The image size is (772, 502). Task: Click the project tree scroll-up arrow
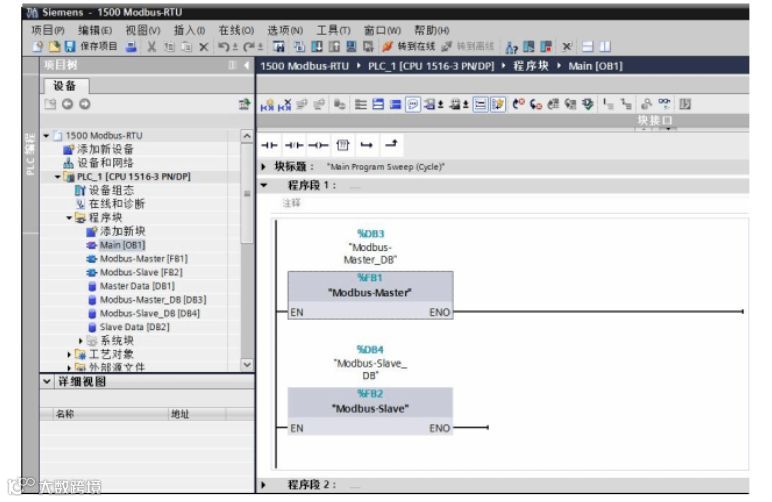pos(247,135)
